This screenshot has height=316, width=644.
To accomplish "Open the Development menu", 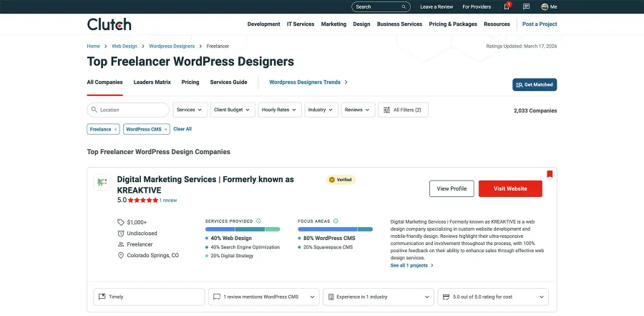I will (x=263, y=24).
